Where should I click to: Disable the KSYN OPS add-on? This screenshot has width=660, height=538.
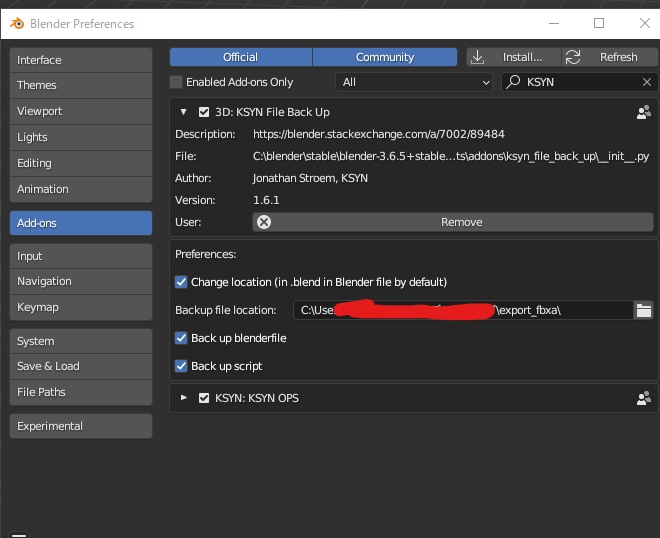[x=204, y=398]
